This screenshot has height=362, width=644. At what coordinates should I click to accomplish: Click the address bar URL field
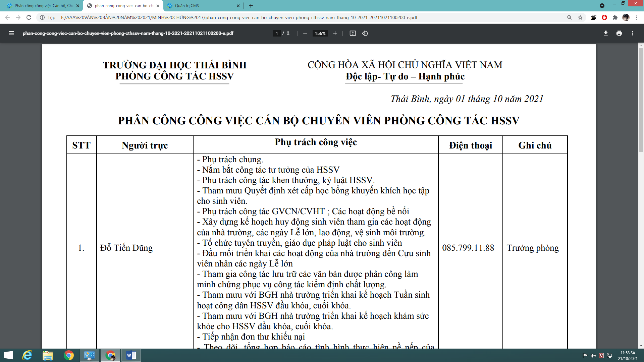(x=302, y=17)
